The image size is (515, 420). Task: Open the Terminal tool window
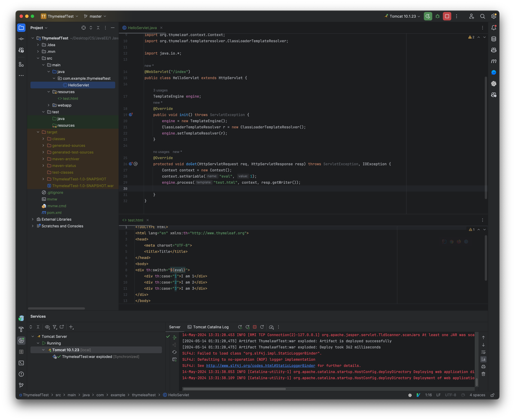tap(21, 363)
